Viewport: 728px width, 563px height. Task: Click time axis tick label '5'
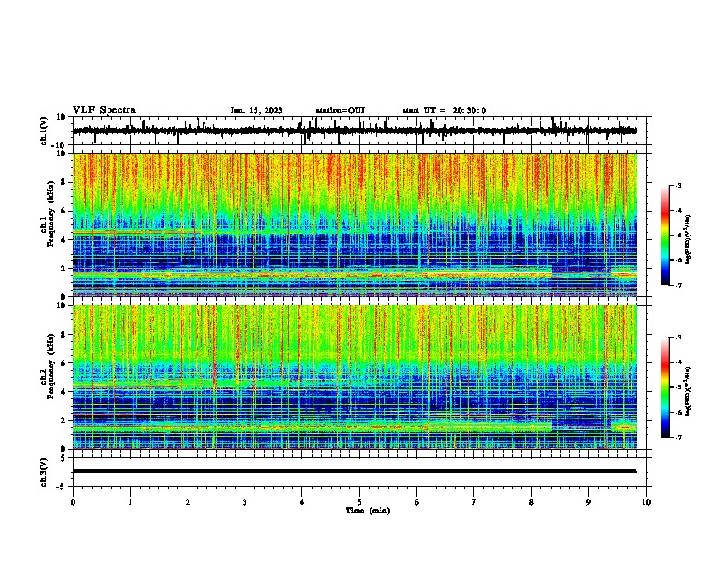point(359,502)
